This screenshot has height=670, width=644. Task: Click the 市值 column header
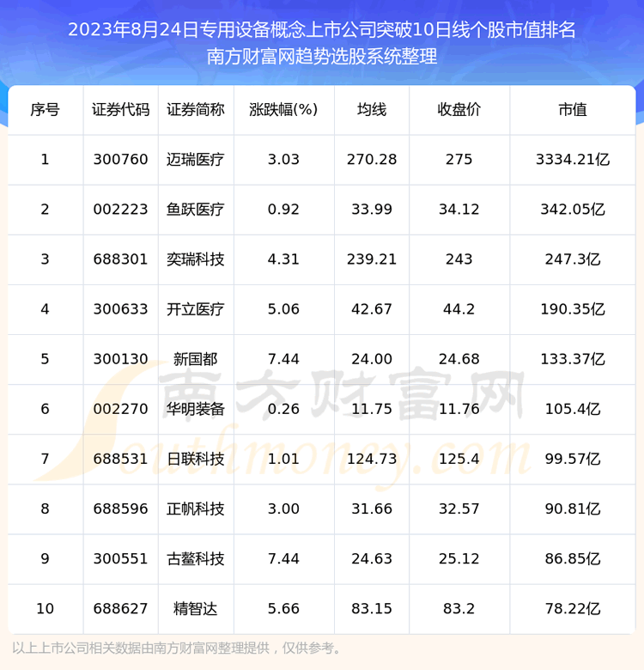[573, 110]
